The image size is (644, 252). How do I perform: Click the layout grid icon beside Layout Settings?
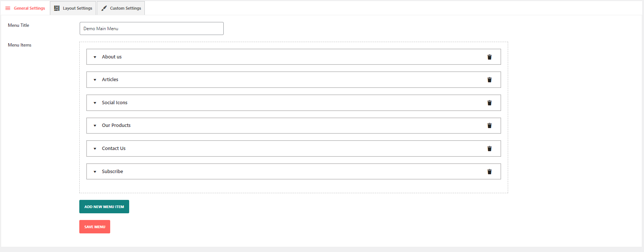click(x=57, y=8)
